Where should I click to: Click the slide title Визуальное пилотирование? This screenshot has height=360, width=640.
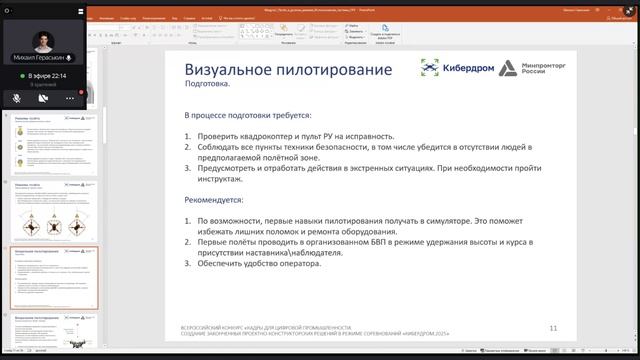pyautogui.click(x=288, y=69)
